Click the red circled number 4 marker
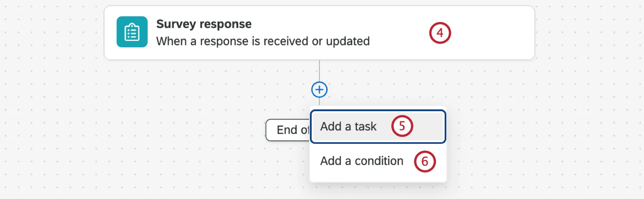Screen dimensions: 644x199 [440, 33]
